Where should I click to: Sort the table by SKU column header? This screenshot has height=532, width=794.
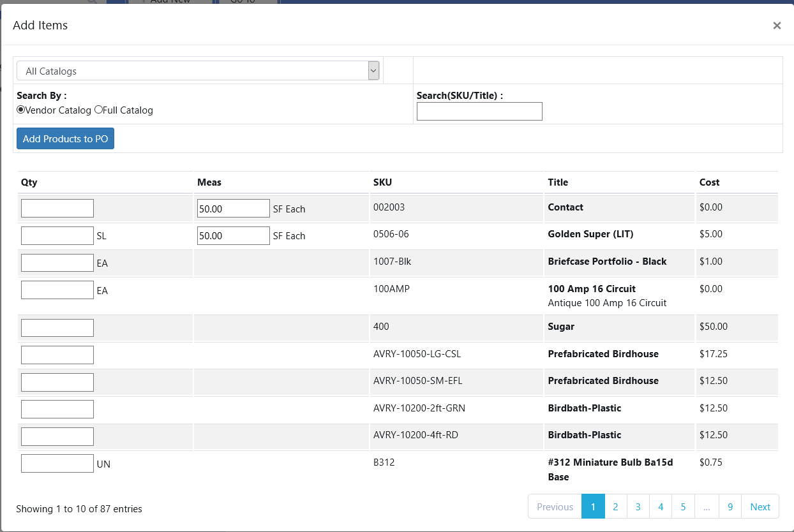coord(382,182)
